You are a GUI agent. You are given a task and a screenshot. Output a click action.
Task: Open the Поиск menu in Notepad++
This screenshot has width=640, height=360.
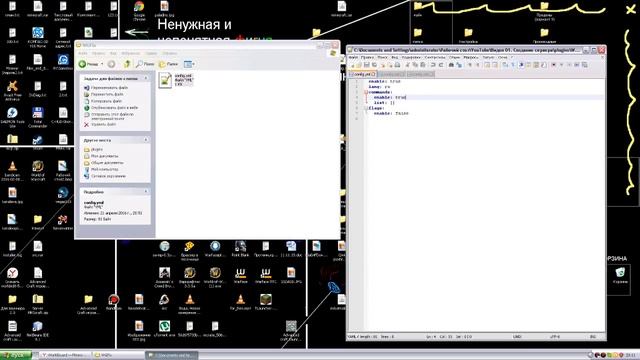(382, 58)
